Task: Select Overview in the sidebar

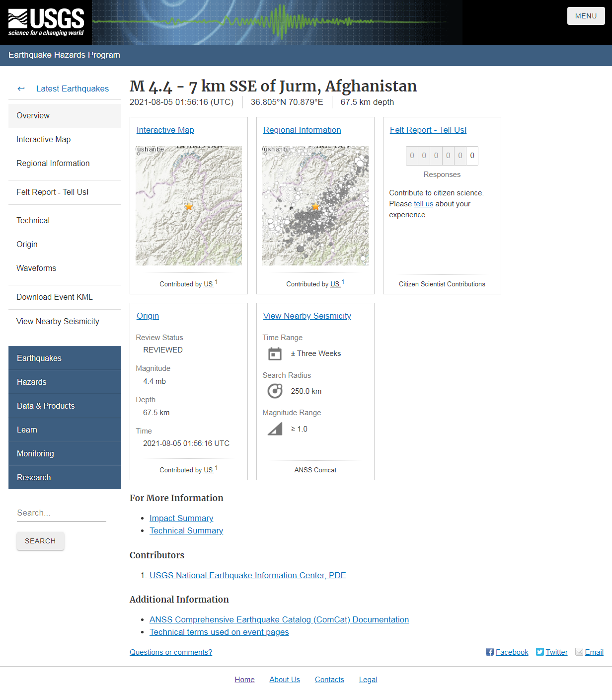Action: click(65, 115)
